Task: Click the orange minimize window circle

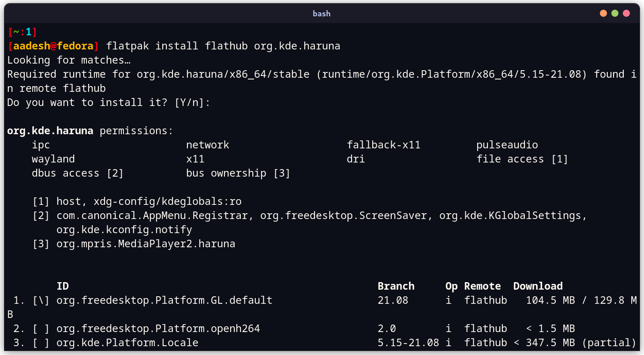Action: click(603, 13)
